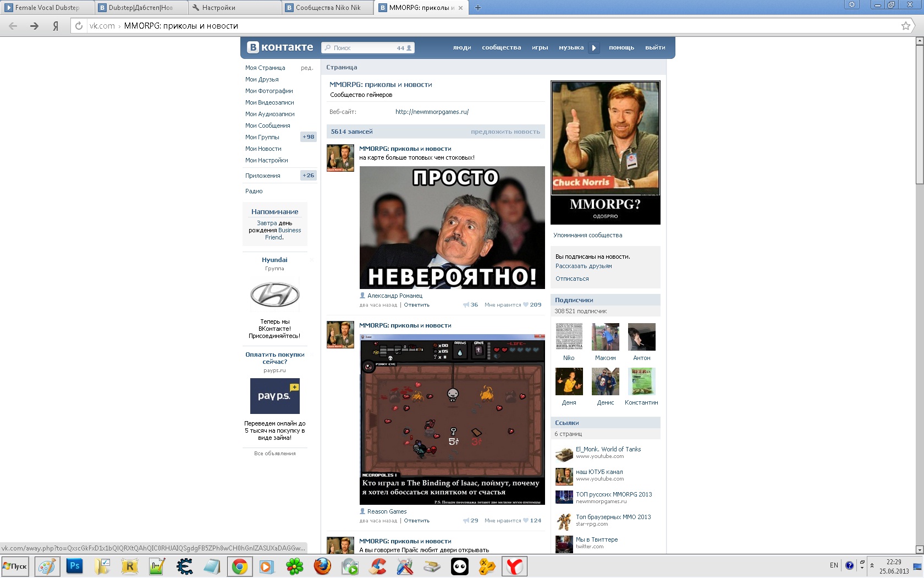This screenshot has width=924, height=578.
Task: Click browser forward arrow
Action: [x=34, y=26]
